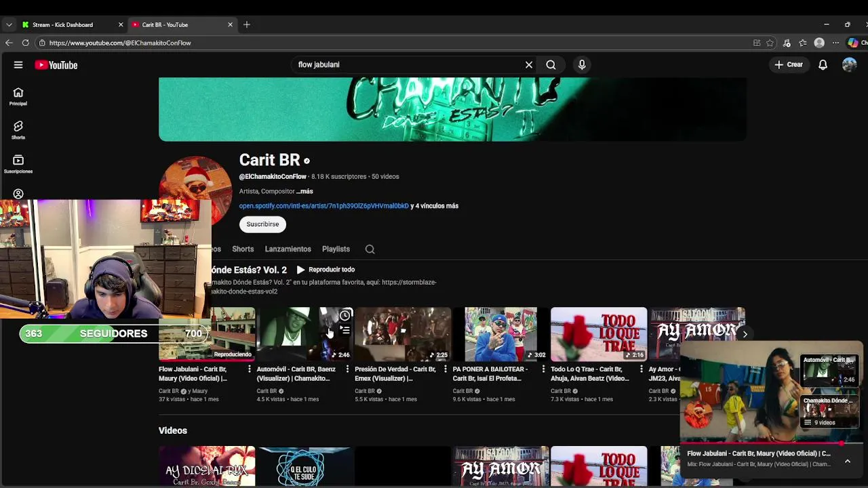Open the Chamakito Dónde playlist in miniplayer
Viewport: 868px width, 488px height.
[828, 413]
